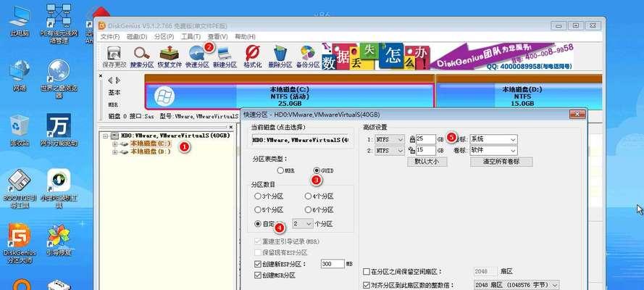Select the GUID partition table type
The width and height of the screenshot is (644, 290).
316,170
